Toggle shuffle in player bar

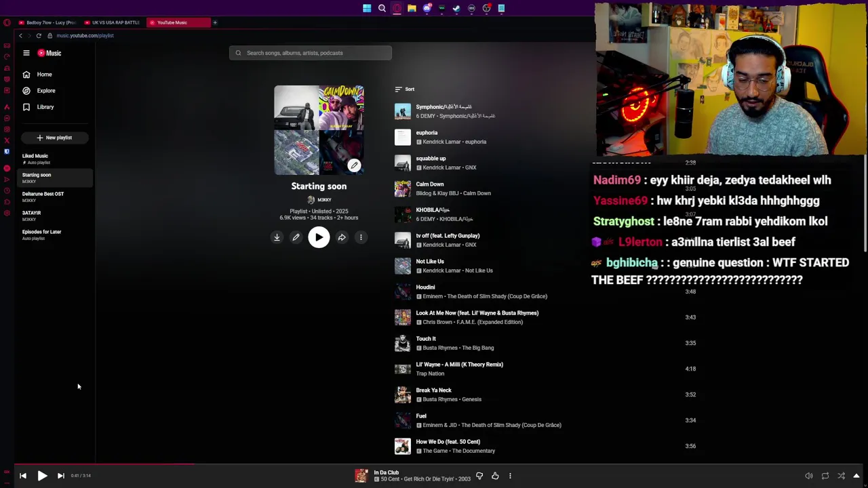(x=842, y=476)
